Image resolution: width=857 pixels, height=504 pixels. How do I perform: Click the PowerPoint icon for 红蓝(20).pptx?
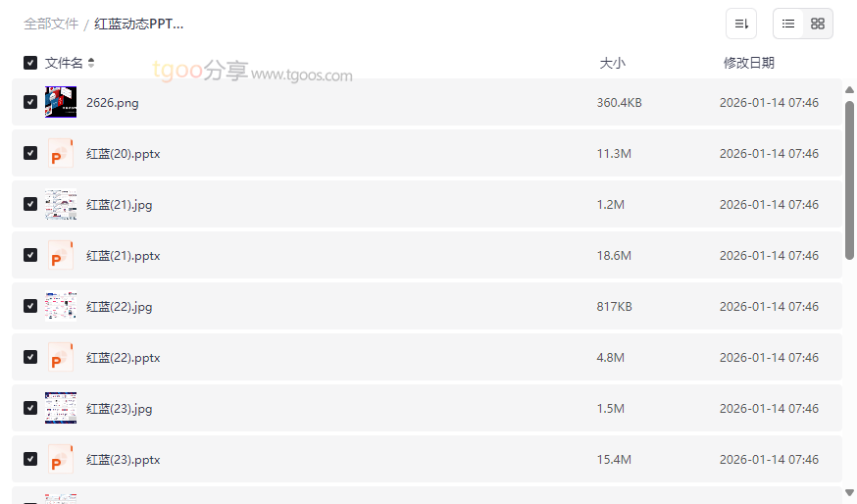[61, 154]
